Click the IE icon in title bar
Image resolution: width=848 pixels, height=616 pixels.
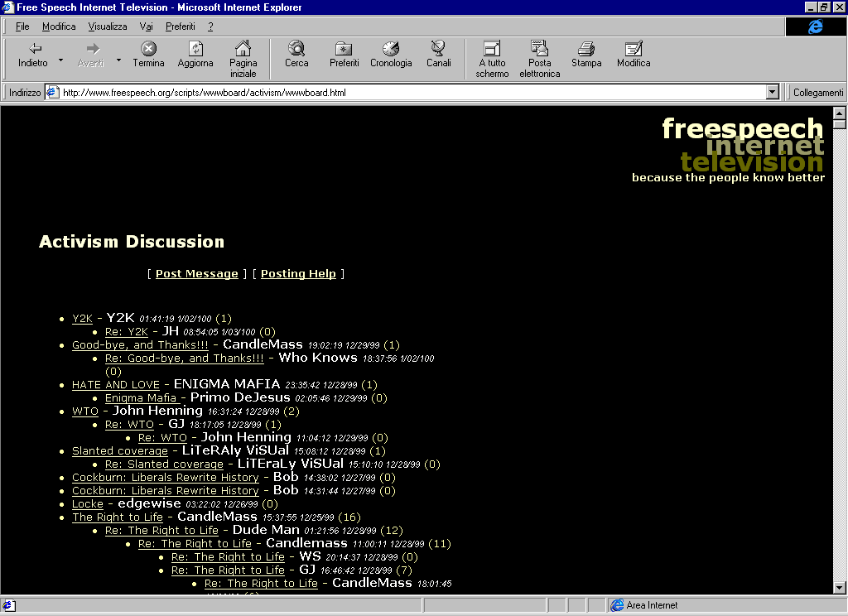7,7
